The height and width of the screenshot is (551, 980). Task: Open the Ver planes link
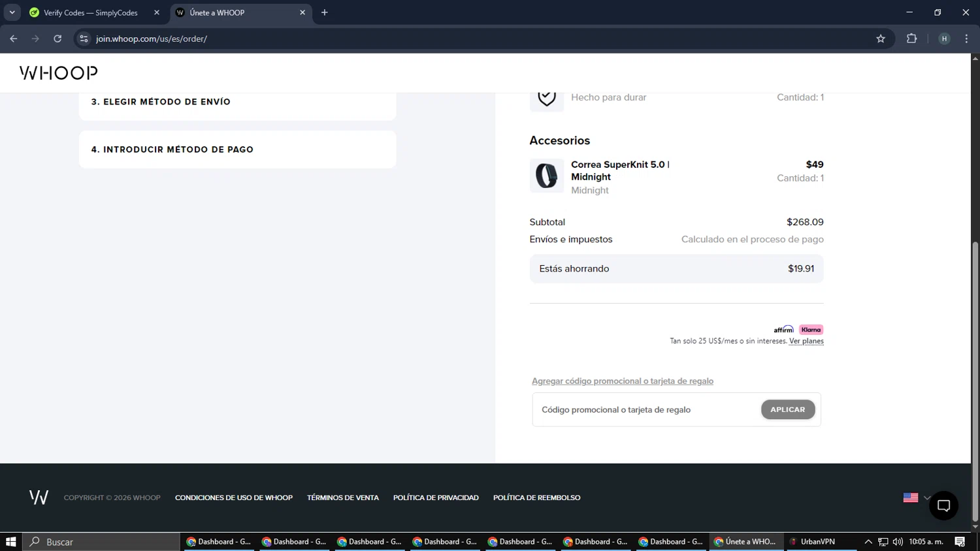tap(806, 341)
